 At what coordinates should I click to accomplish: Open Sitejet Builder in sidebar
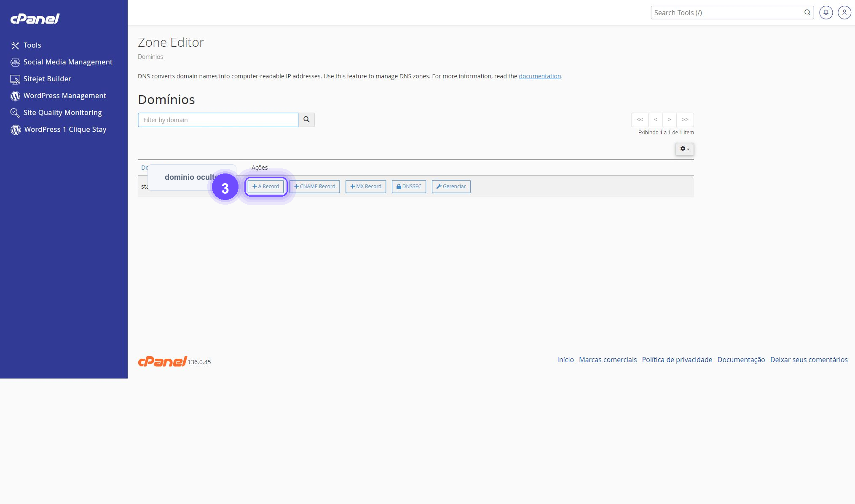tap(41, 79)
